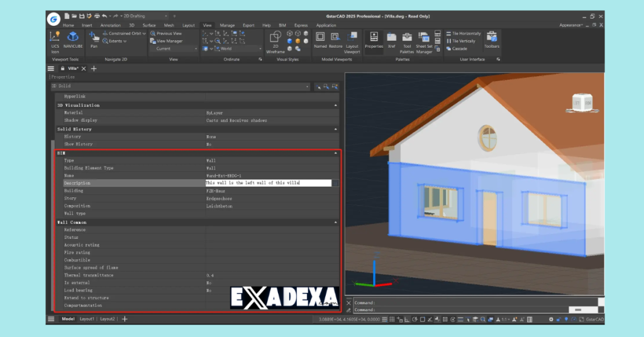This screenshot has width=644, height=337.
Task: Click Tile Vertically
Action: (461, 41)
